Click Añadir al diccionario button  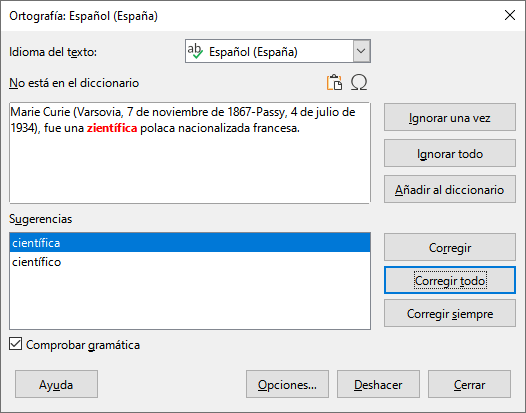tap(450, 189)
